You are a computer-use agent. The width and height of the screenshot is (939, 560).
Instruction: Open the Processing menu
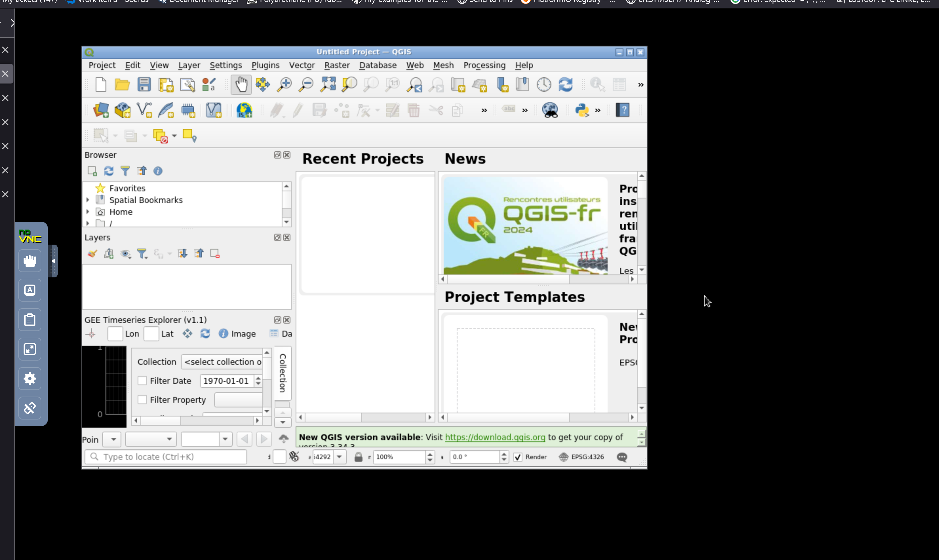484,65
